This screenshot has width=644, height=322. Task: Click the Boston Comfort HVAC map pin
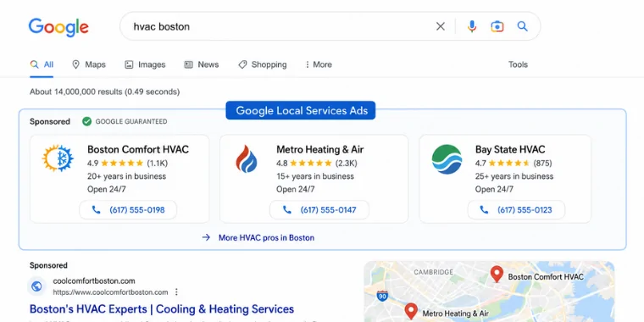[497, 274]
